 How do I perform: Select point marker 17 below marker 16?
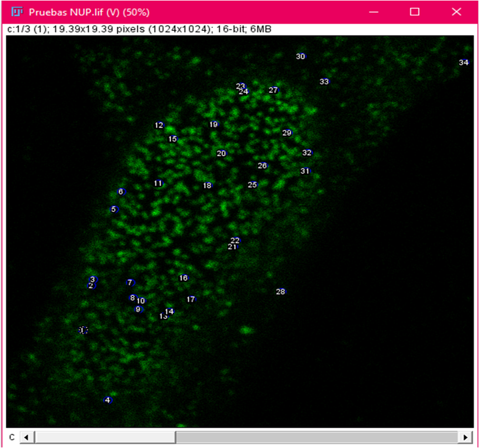190,299
